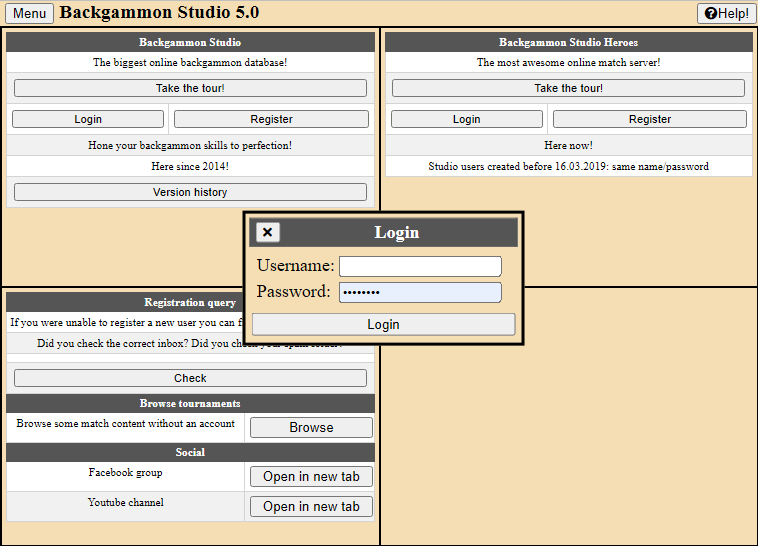Select 'Hone your backgammon skills to perfection!' text
This screenshot has height=546, width=758.
click(x=190, y=146)
